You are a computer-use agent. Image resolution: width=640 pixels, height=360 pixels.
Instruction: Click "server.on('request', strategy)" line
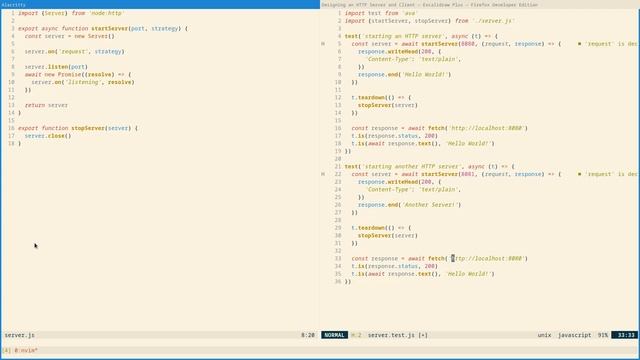74,51
